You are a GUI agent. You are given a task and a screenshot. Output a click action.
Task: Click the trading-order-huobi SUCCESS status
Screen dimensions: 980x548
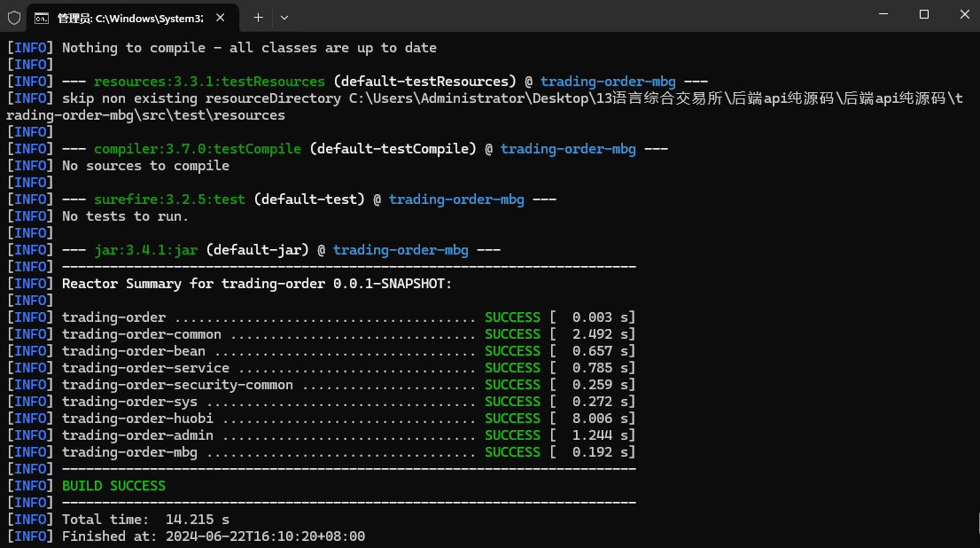coord(512,419)
